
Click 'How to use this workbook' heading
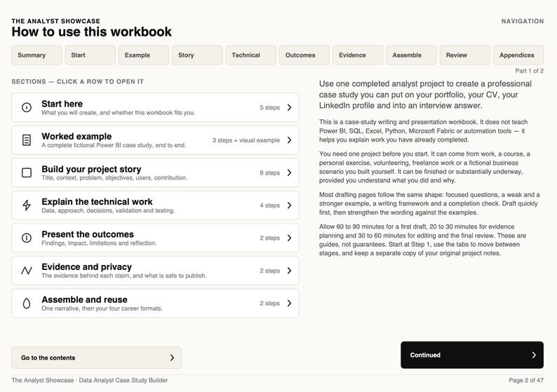92,32
